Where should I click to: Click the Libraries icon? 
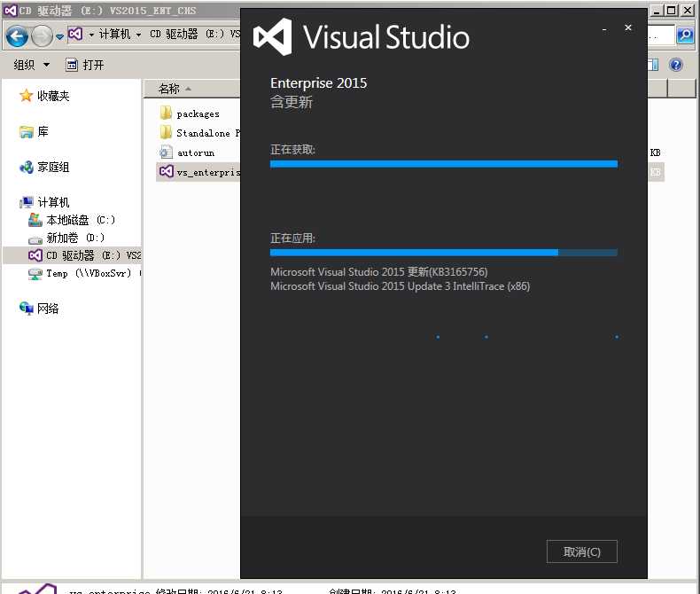pyautogui.click(x=27, y=132)
